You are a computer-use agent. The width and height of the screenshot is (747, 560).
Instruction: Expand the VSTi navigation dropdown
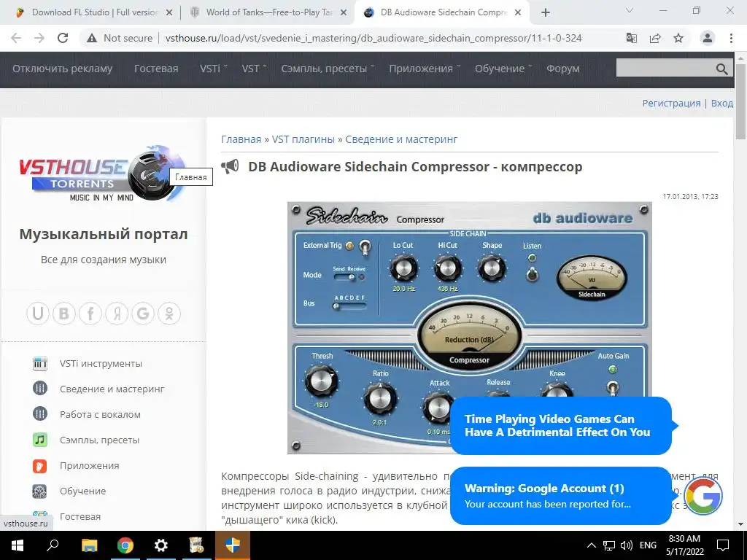coord(214,69)
